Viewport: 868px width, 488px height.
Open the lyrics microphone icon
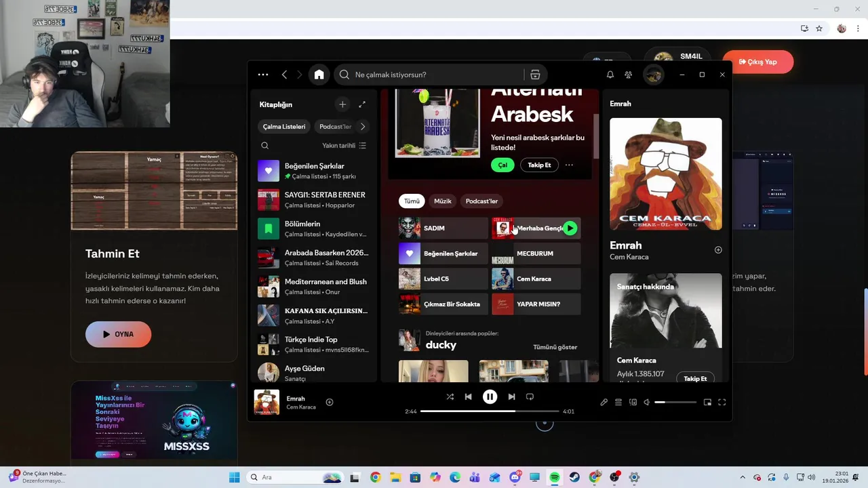click(604, 402)
